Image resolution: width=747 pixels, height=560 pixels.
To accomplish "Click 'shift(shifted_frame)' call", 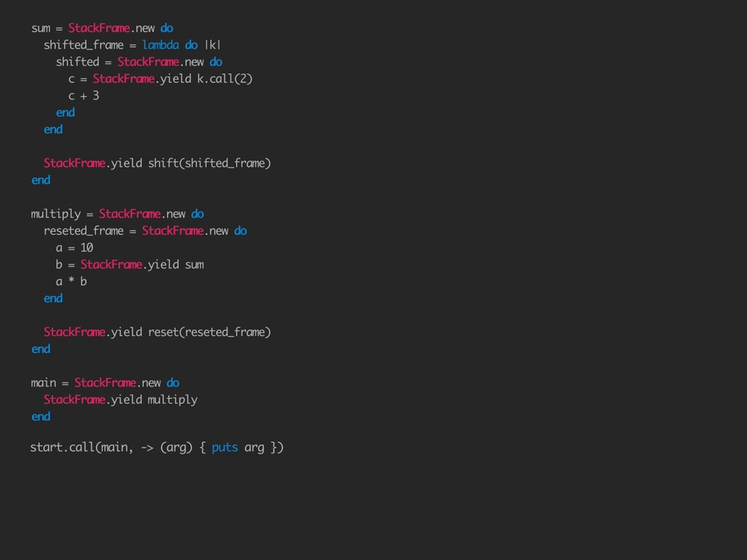I will (209, 163).
